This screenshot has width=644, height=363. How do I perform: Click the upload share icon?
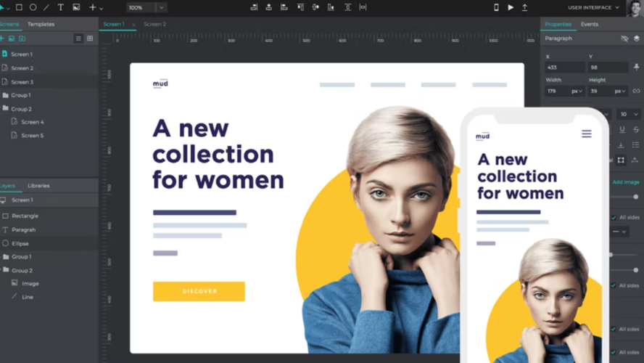pyautogui.click(x=524, y=7)
